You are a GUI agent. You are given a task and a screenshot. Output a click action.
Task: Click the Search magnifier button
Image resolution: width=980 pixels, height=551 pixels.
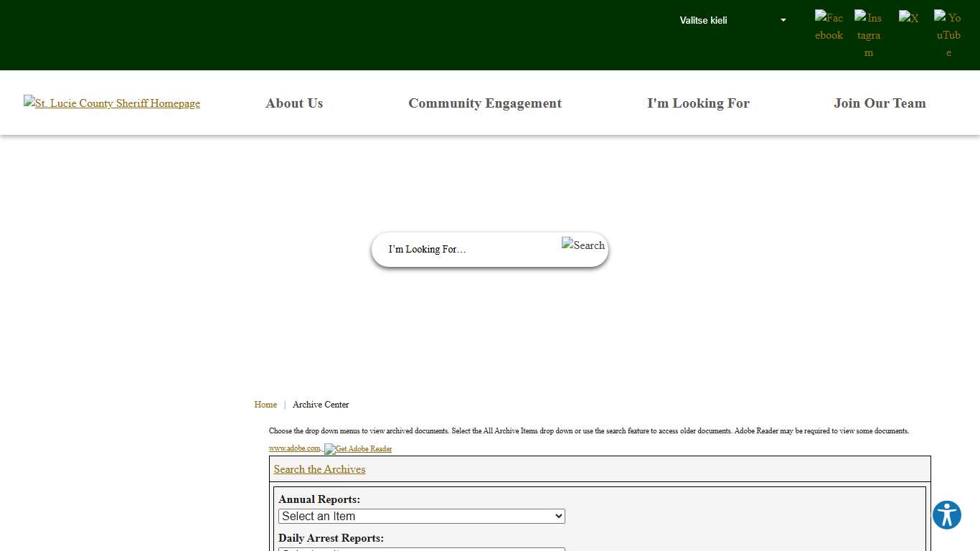coord(583,245)
